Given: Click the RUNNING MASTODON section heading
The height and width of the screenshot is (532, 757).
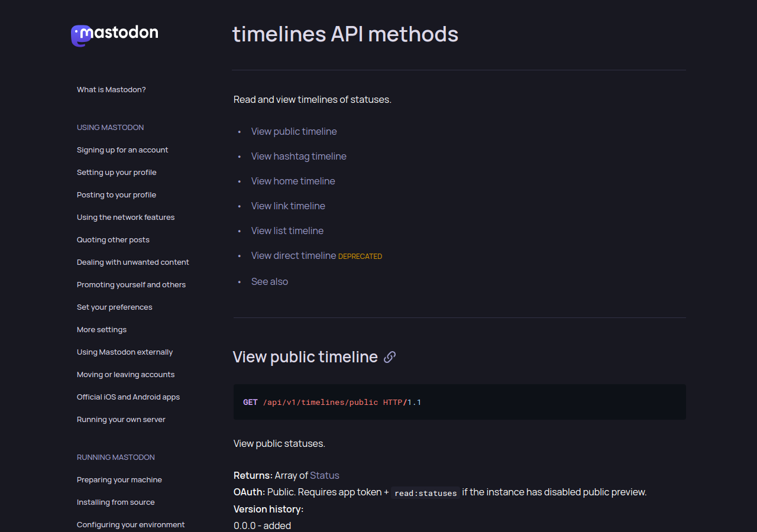Looking at the screenshot, I should click(x=116, y=458).
